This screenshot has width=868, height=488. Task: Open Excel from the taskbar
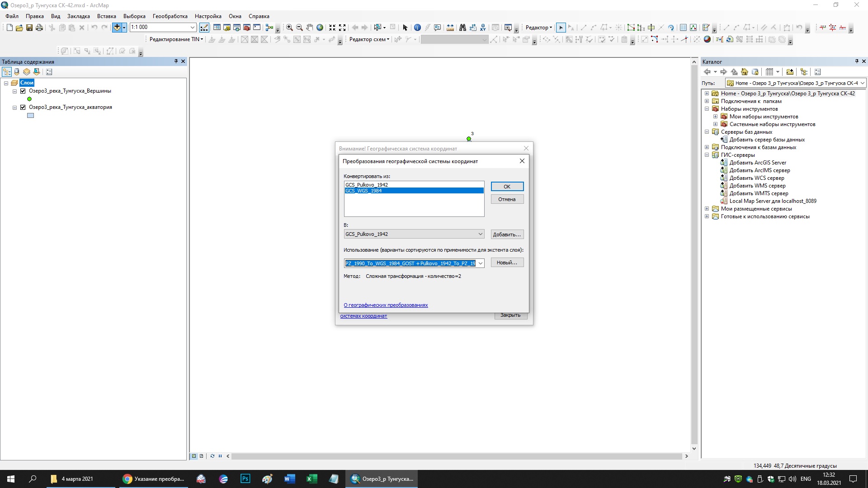click(311, 479)
